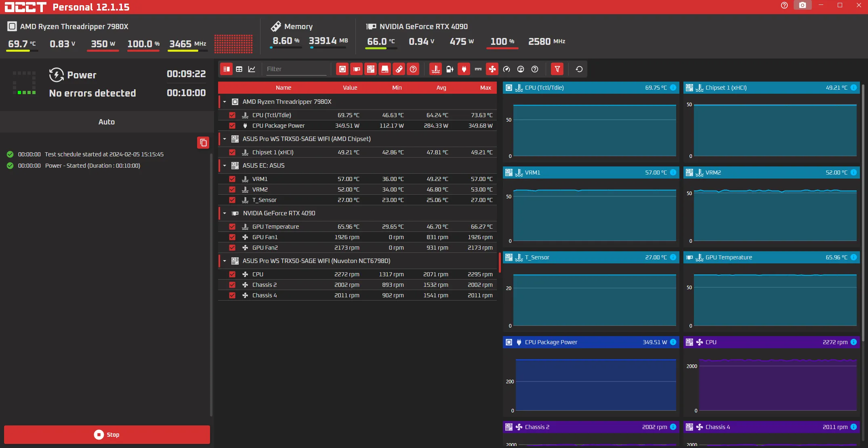The width and height of the screenshot is (868, 448).
Task: Collapse the ASUS EC: ASUS group
Action: coord(225,166)
